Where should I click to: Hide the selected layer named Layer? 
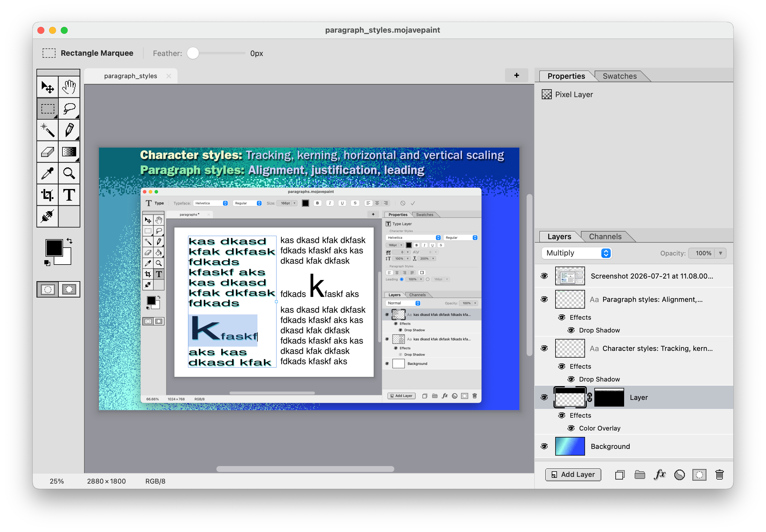coord(544,397)
